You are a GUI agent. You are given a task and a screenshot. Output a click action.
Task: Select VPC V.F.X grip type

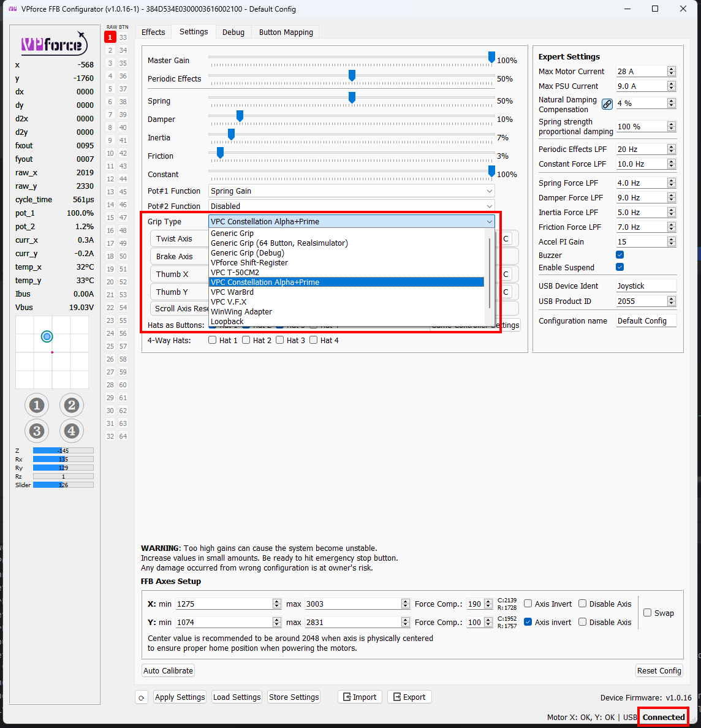click(x=346, y=301)
